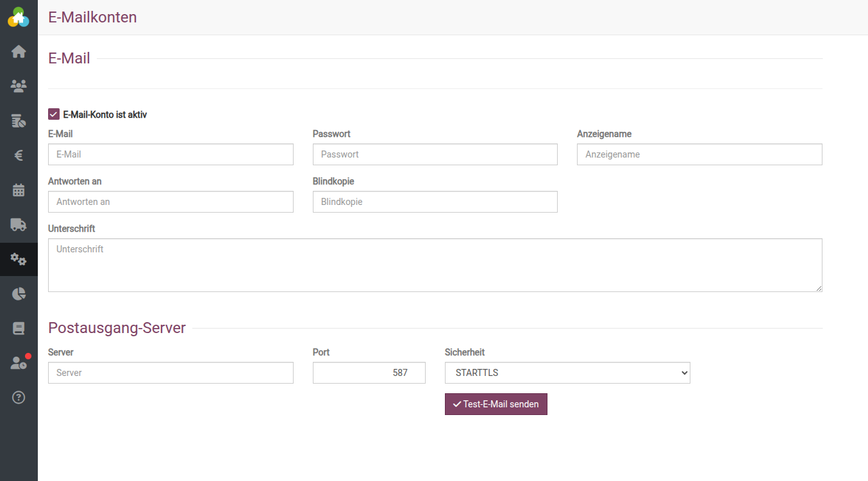Click into the E-Mail address field
The image size is (868, 481).
pyautogui.click(x=171, y=154)
